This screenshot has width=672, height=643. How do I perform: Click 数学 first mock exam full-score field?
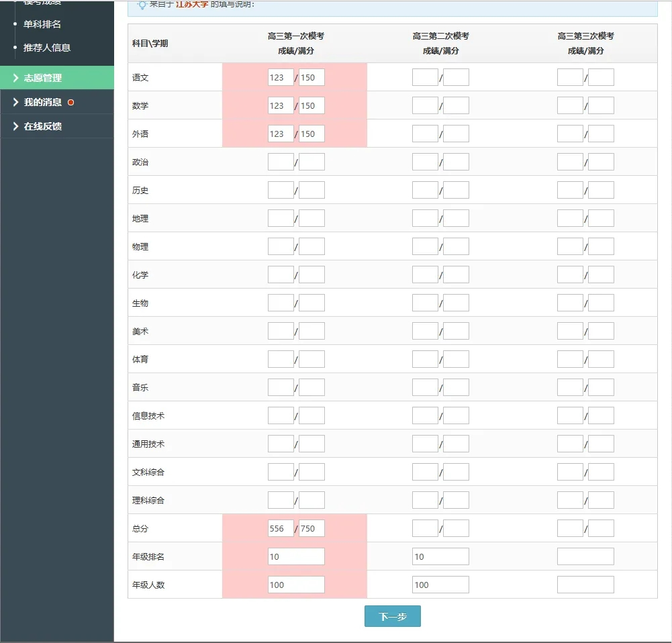tap(311, 105)
